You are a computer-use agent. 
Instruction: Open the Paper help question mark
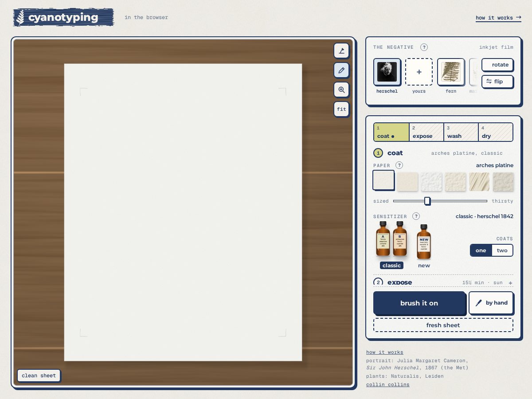pyautogui.click(x=399, y=165)
